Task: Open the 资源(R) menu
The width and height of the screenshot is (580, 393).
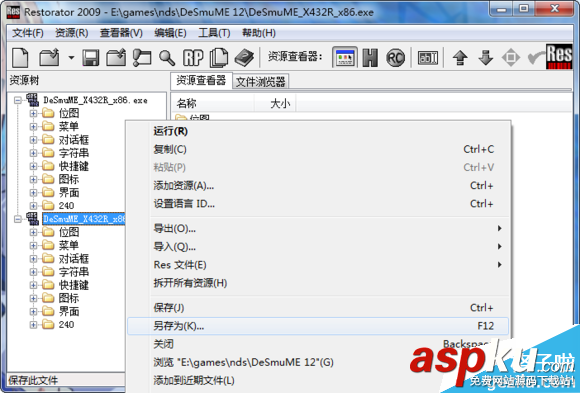Action: tap(72, 33)
